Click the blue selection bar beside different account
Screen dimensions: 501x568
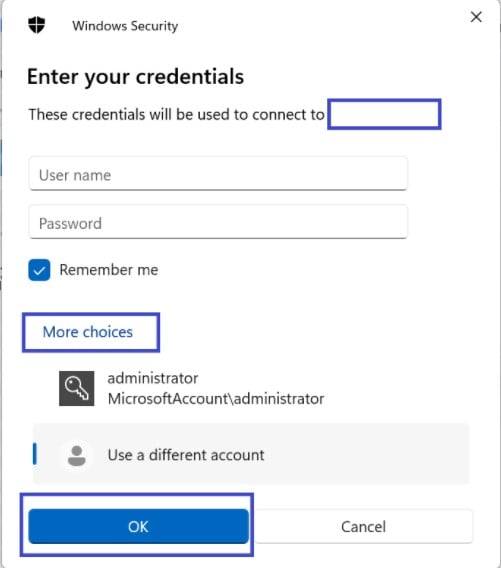[35, 454]
